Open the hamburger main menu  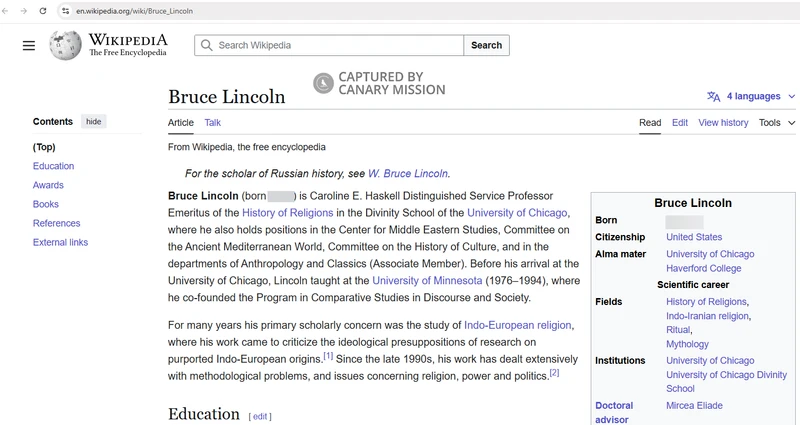point(29,45)
